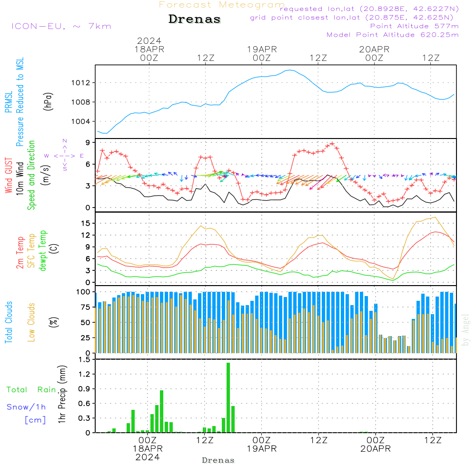Select the bold "Drenas" heading at top
This screenshot has width=476, height=476.
[x=195, y=19]
